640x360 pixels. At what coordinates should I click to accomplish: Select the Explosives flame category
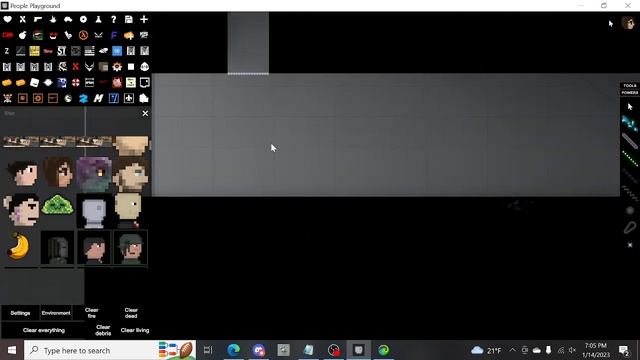[x=53, y=19]
